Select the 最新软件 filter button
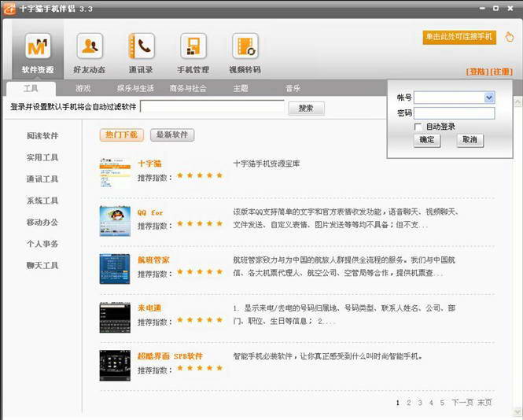 pyautogui.click(x=172, y=134)
